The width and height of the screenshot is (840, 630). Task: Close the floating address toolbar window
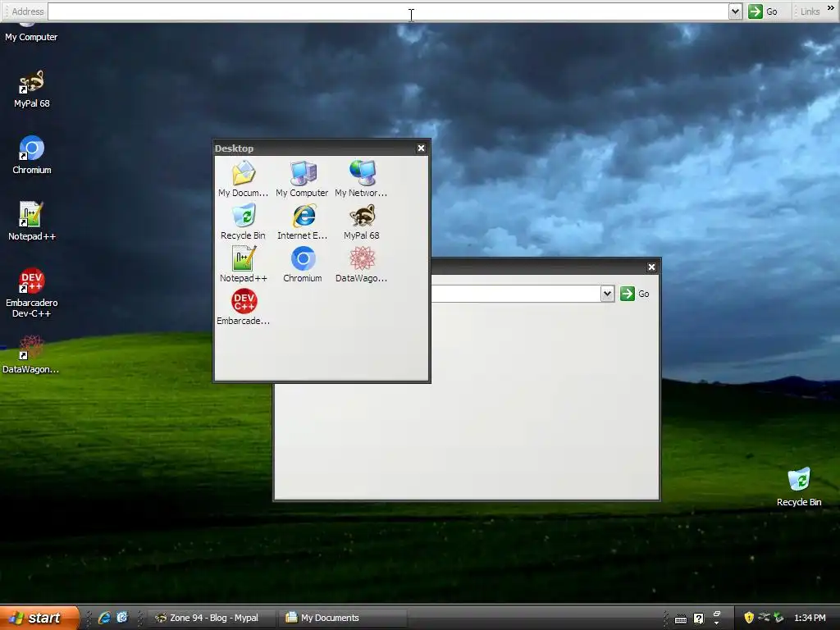pyautogui.click(x=651, y=267)
